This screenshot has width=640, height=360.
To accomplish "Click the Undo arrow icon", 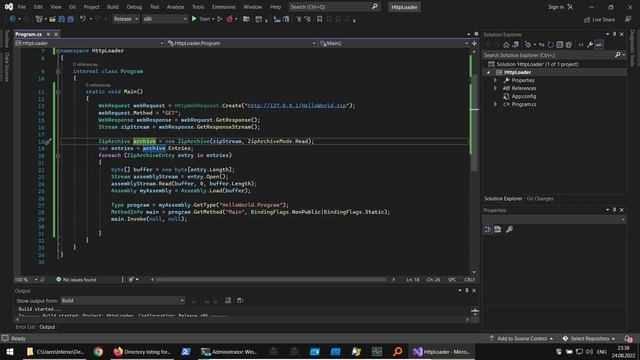I will point(83,19).
